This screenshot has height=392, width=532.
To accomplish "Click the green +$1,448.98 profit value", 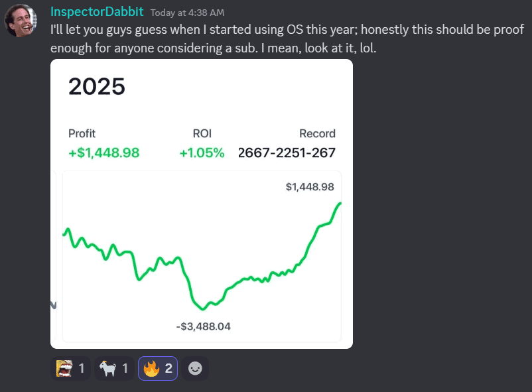I will coord(103,153).
